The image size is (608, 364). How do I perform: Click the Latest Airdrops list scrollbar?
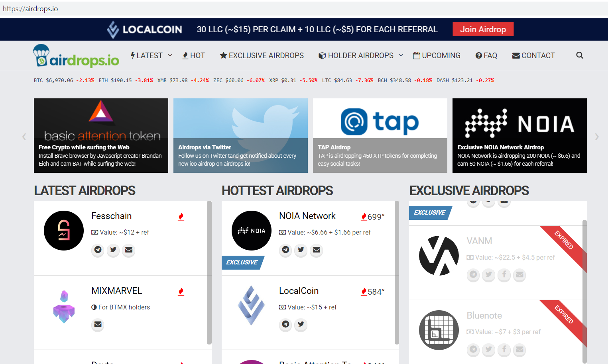(x=209, y=272)
